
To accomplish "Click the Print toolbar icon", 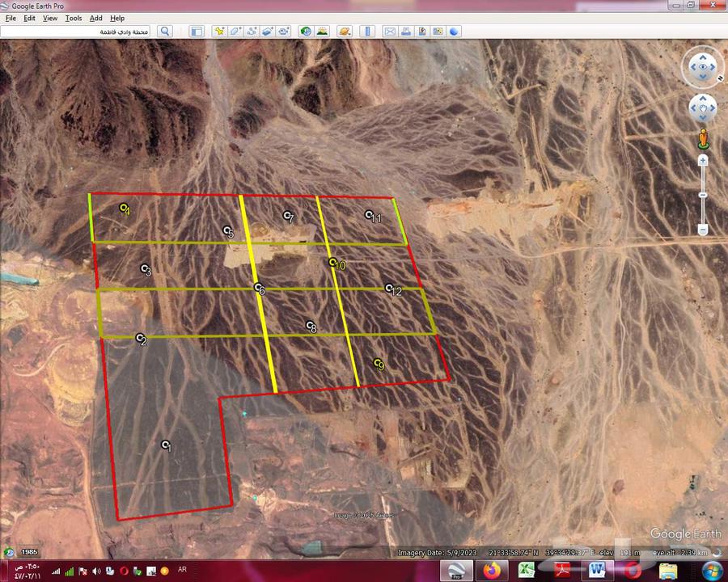I will click(x=406, y=32).
